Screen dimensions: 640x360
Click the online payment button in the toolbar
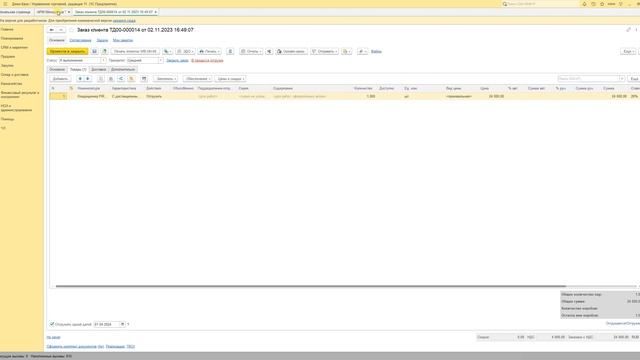(x=291, y=51)
